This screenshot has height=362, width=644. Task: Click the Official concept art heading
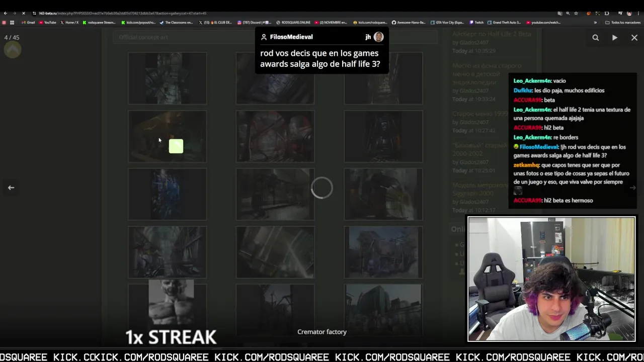(143, 37)
